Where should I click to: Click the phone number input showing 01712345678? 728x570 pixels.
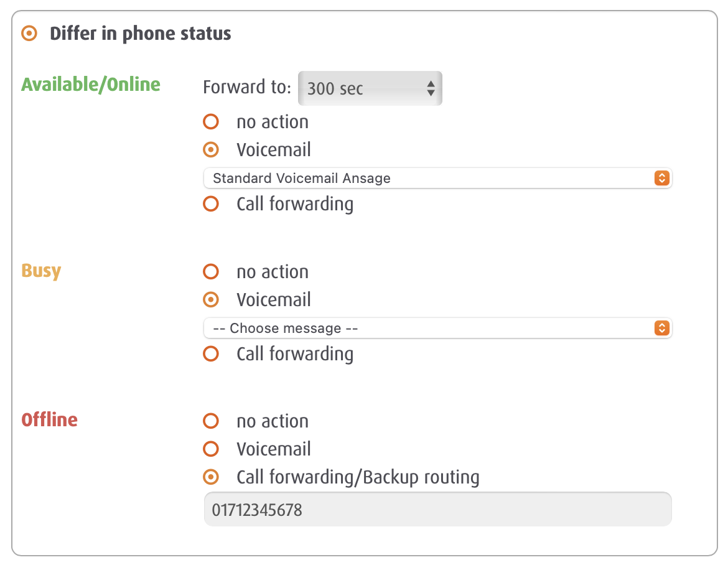coord(436,508)
